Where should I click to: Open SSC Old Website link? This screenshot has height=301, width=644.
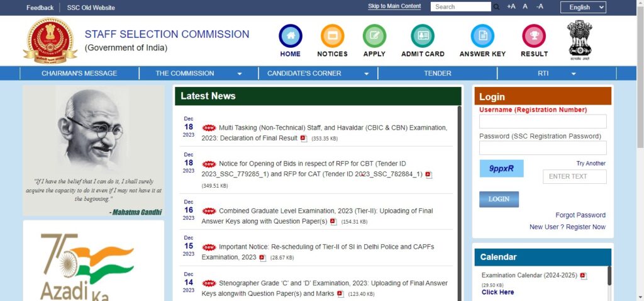[91, 8]
